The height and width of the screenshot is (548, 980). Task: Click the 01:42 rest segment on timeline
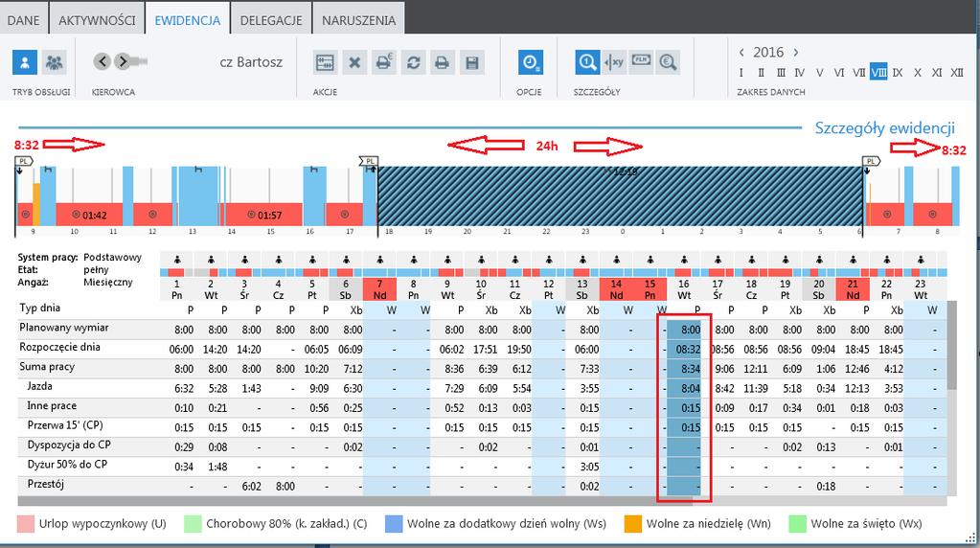(89, 215)
